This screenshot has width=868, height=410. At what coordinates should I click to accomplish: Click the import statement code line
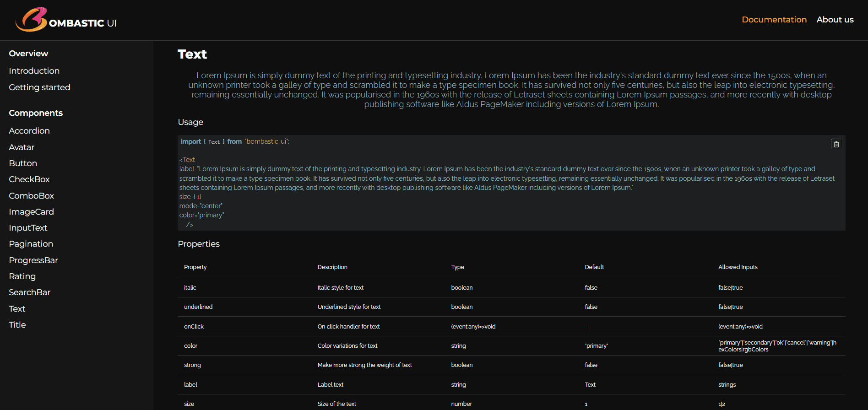pos(235,142)
